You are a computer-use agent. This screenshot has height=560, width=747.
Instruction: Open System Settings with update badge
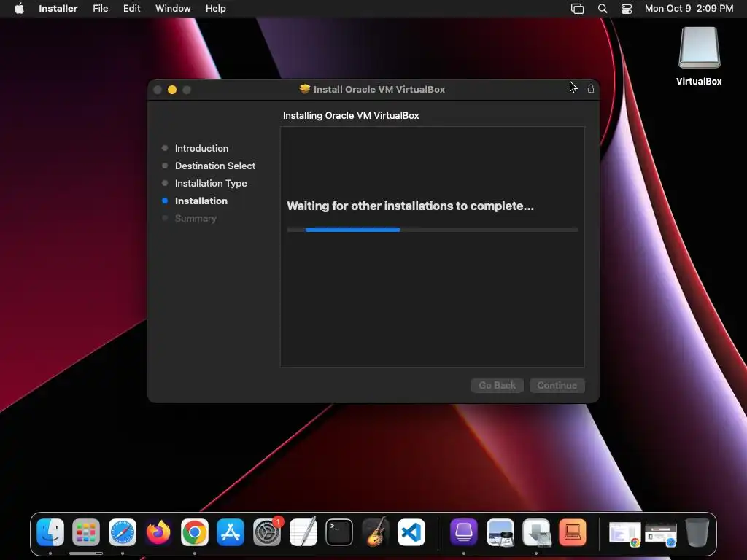267,532
